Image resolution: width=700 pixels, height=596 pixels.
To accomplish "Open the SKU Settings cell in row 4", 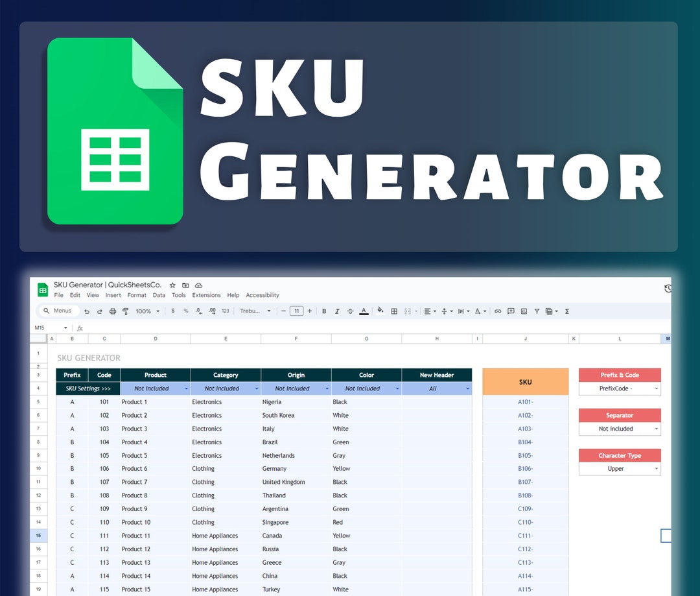I will click(x=86, y=388).
